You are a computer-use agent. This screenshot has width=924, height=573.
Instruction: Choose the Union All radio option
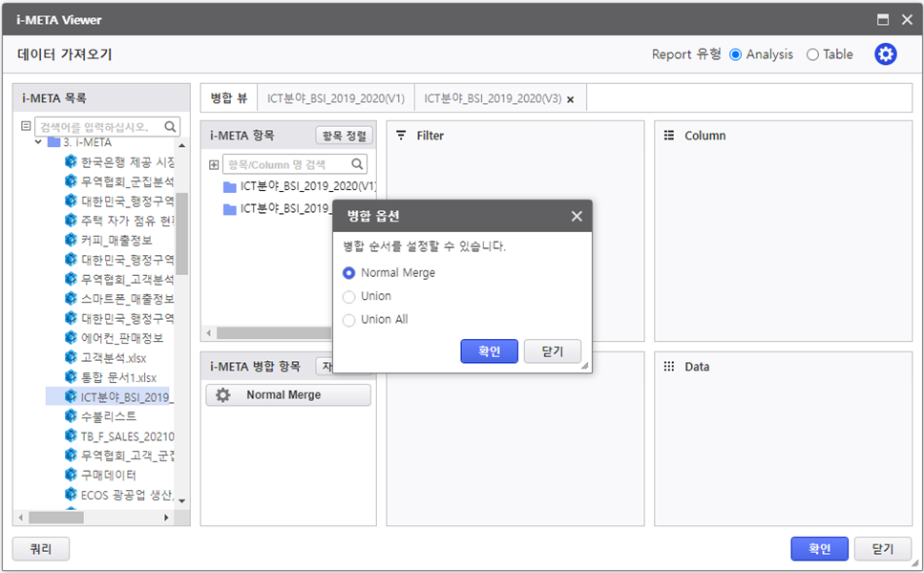tap(349, 320)
